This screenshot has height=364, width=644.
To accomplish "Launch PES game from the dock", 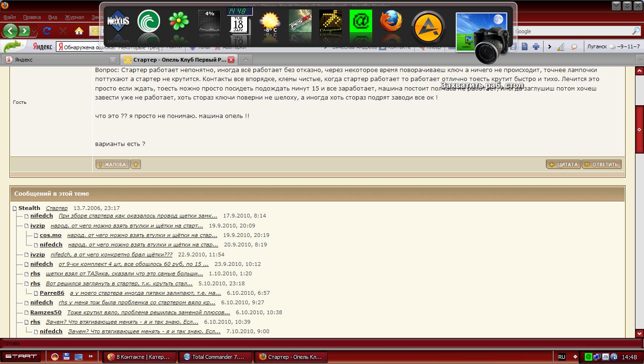I will click(300, 22).
